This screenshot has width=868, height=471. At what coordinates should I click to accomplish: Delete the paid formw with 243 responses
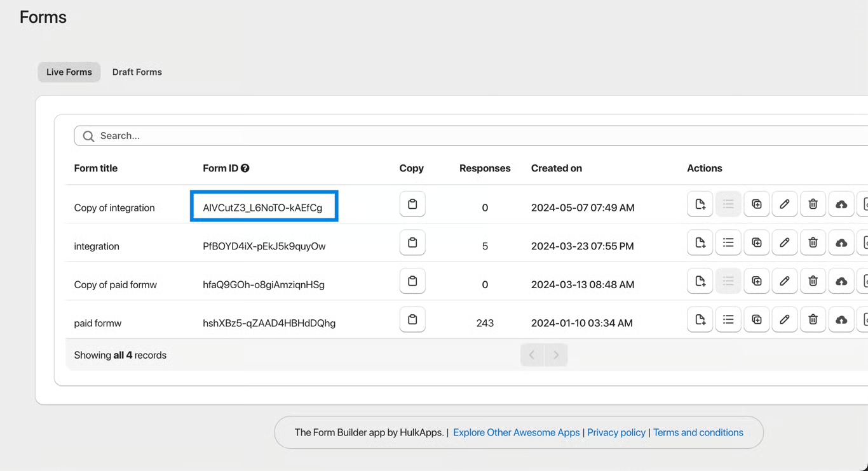(x=813, y=319)
